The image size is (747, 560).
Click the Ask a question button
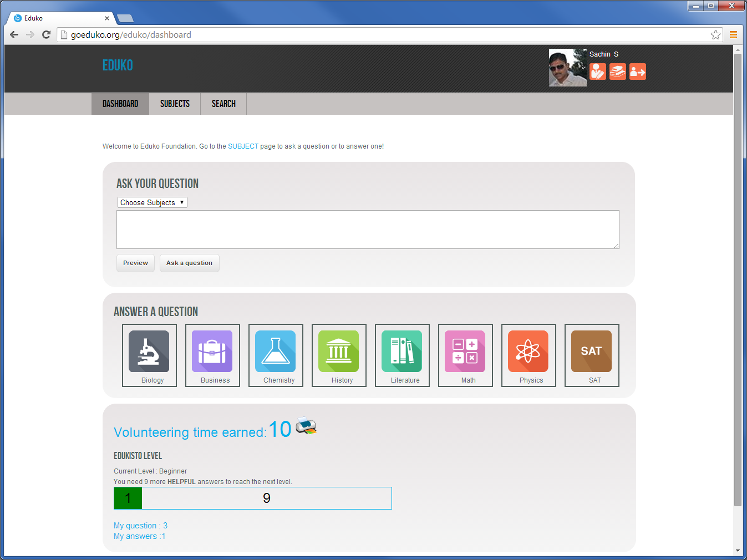tap(189, 263)
